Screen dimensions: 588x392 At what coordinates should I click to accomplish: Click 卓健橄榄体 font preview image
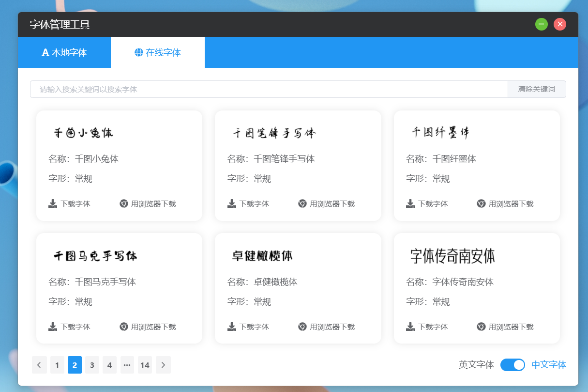click(x=262, y=256)
